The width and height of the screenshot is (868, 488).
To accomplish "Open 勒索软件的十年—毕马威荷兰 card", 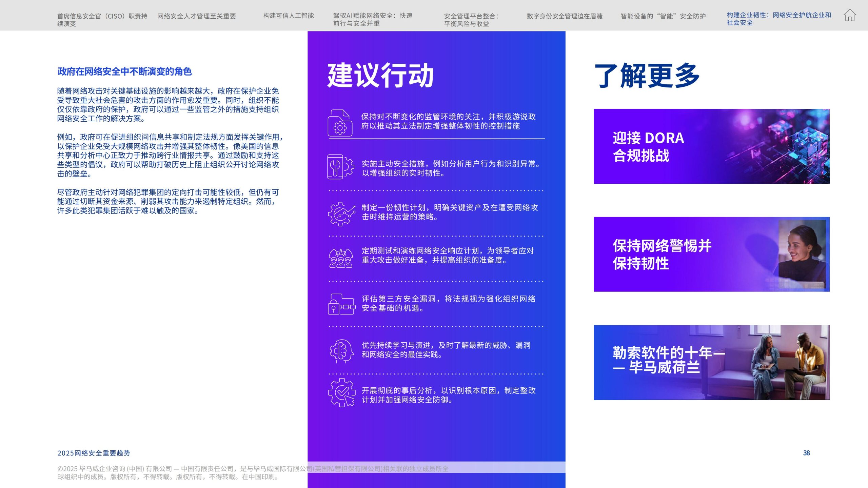I will tap(711, 362).
